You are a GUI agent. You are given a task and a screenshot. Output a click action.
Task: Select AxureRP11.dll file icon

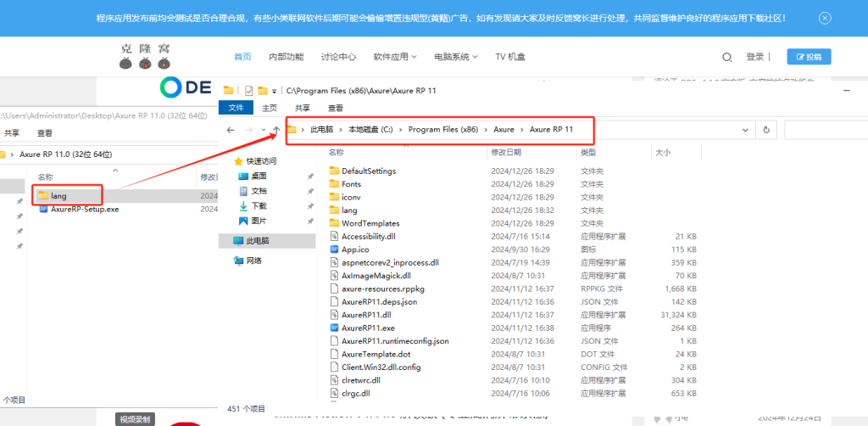[334, 315]
